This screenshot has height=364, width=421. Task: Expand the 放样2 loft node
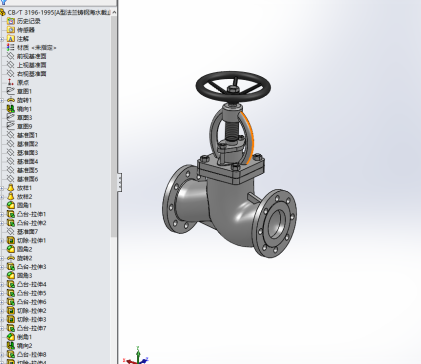click(2, 197)
